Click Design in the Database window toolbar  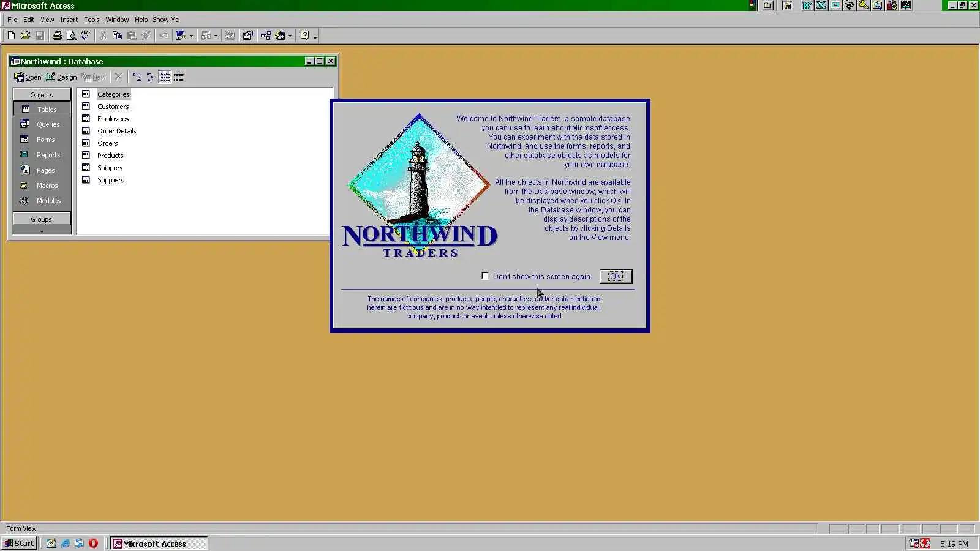(x=61, y=77)
